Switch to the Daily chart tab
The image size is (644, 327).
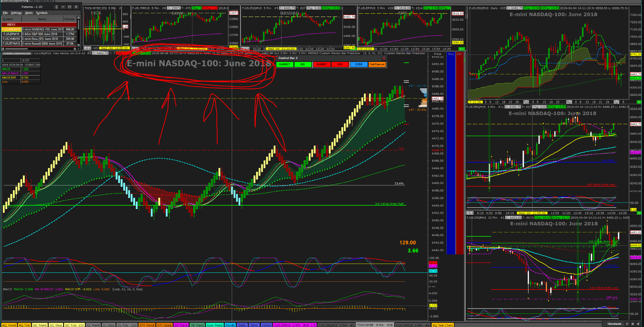[242, 325]
